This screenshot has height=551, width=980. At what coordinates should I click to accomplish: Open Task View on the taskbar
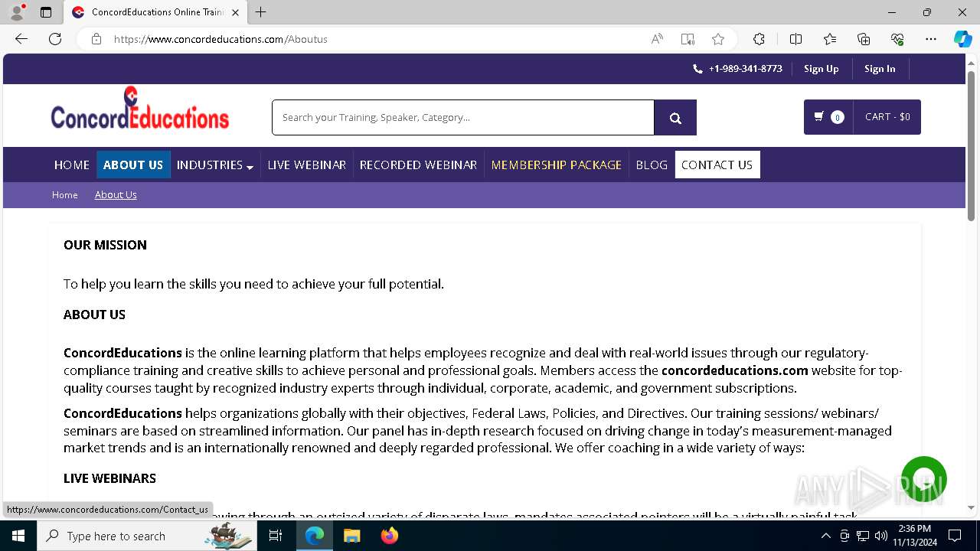tap(276, 536)
